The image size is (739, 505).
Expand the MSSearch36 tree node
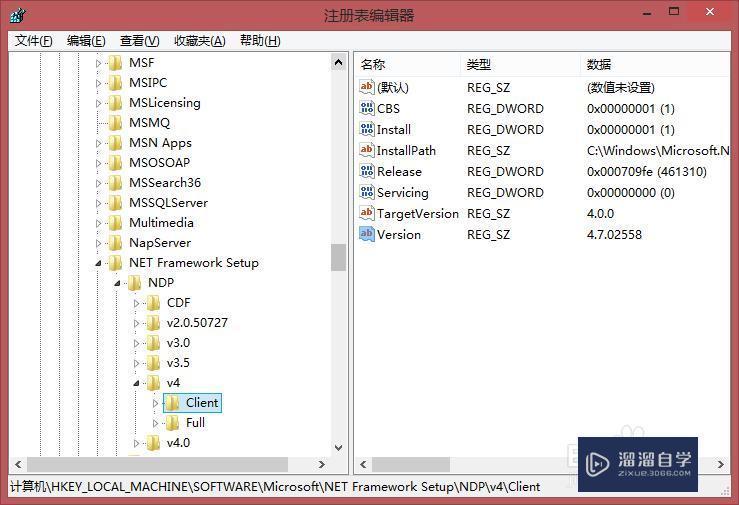98,183
